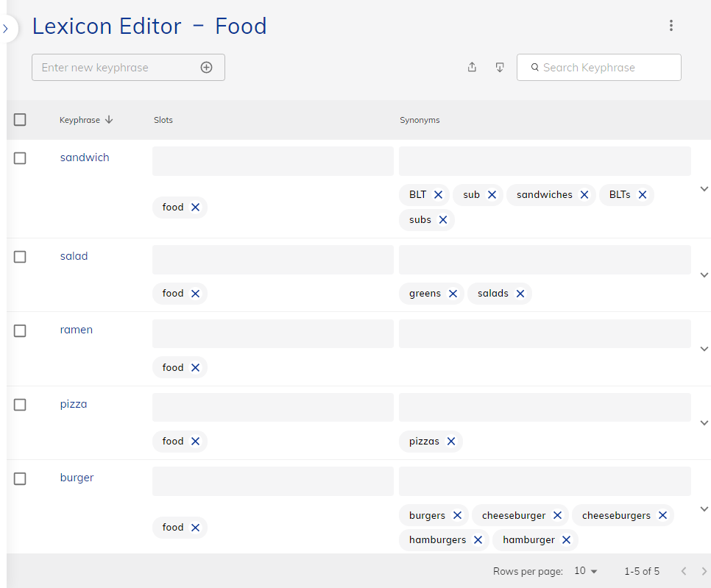The width and height of the screenshot is (711, 588).
Task: Remove food slot from burger row
Action: [196, 527]
